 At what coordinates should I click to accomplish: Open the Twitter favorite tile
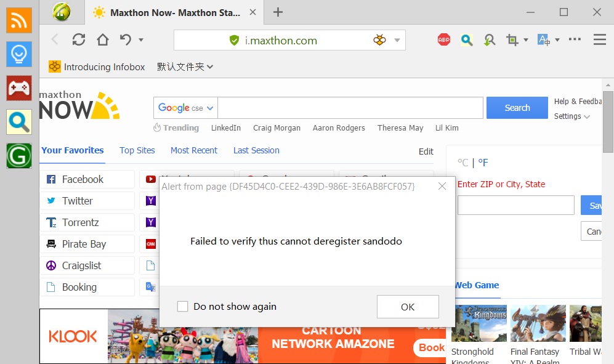click(x=87, y=201)
